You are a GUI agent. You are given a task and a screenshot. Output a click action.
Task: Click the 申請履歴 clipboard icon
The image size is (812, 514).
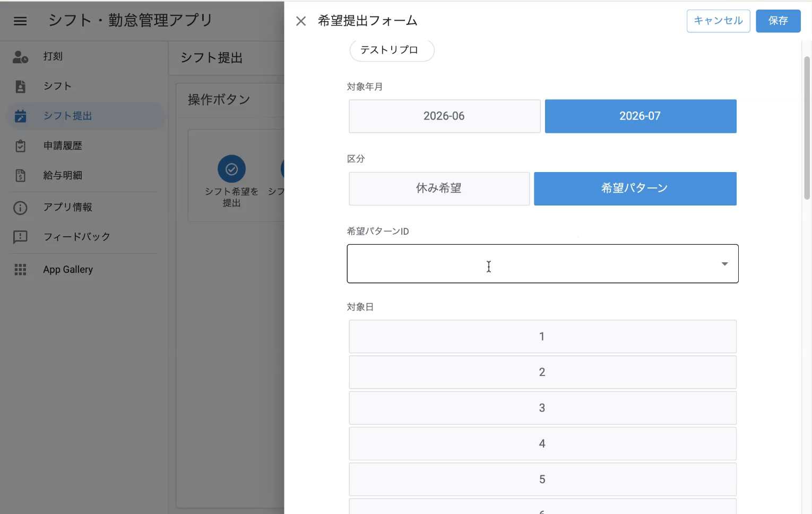(20, 146)
